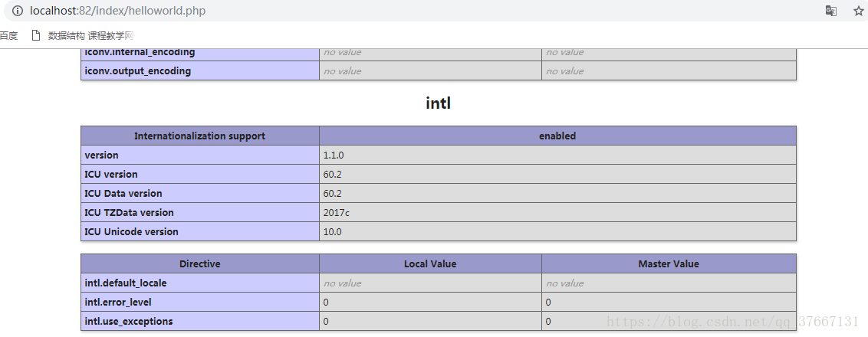
Task: Select the ICU Data version value 60.2
Action: point(332,193)
